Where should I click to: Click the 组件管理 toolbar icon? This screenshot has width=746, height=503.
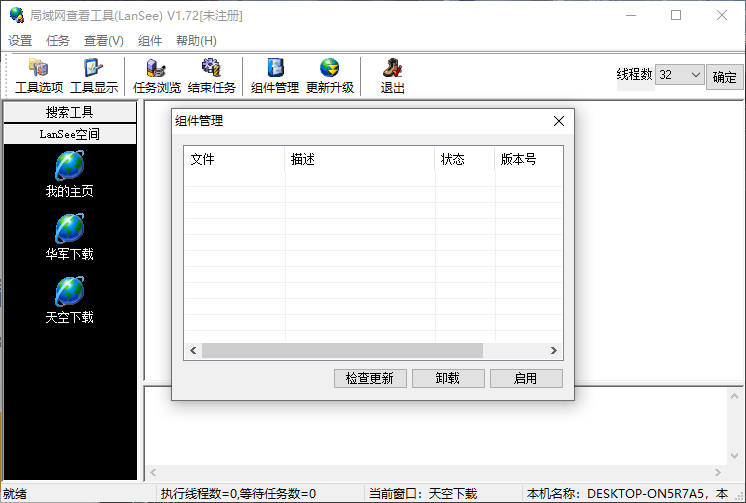click(275, 76)
